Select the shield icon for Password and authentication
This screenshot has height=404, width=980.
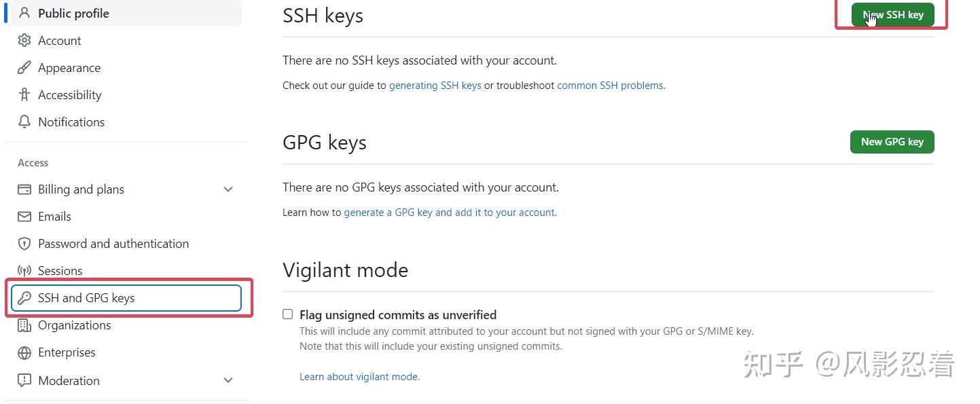[x=24, y=243]
